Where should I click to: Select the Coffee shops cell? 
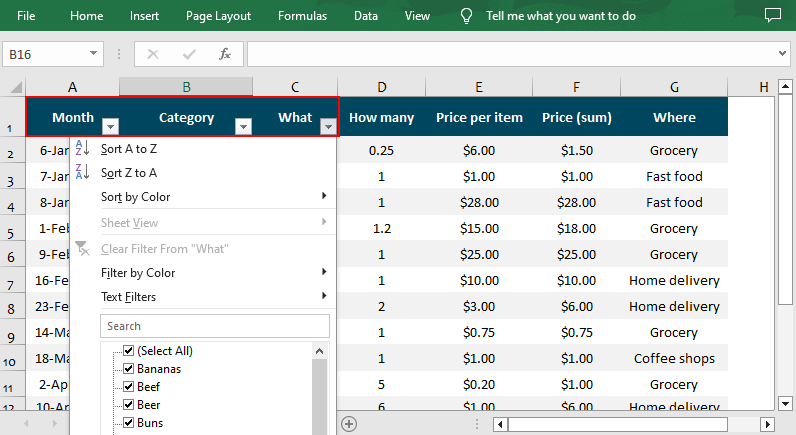pos(674,358)
